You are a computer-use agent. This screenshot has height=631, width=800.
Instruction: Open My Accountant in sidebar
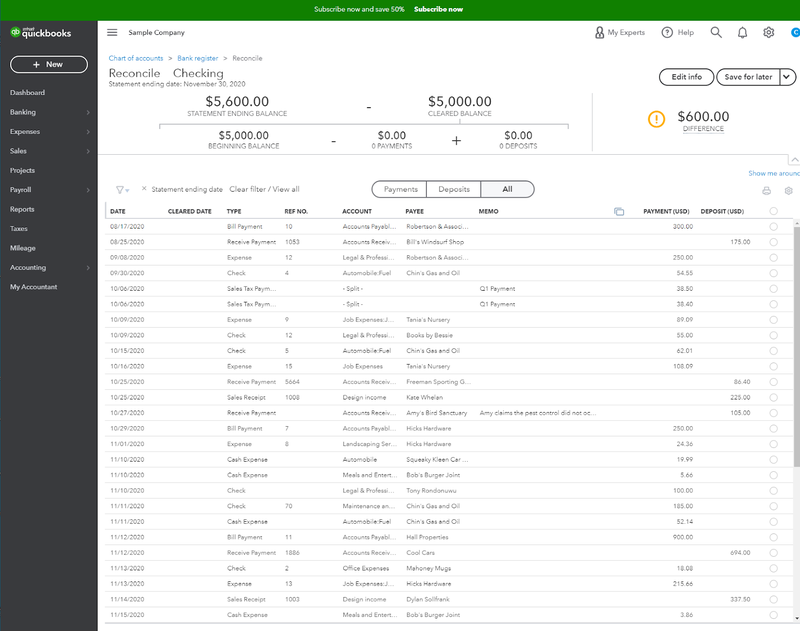pos(34,287)
